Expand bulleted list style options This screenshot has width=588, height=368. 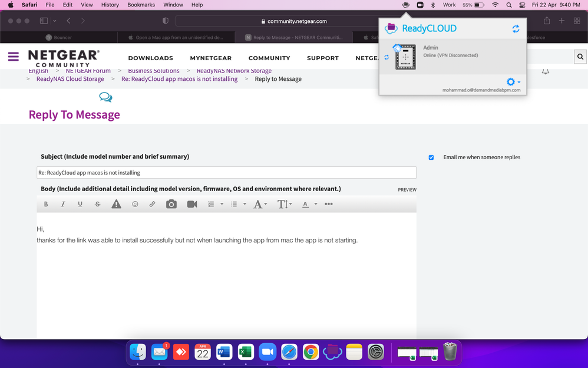(x=245, y=204)
